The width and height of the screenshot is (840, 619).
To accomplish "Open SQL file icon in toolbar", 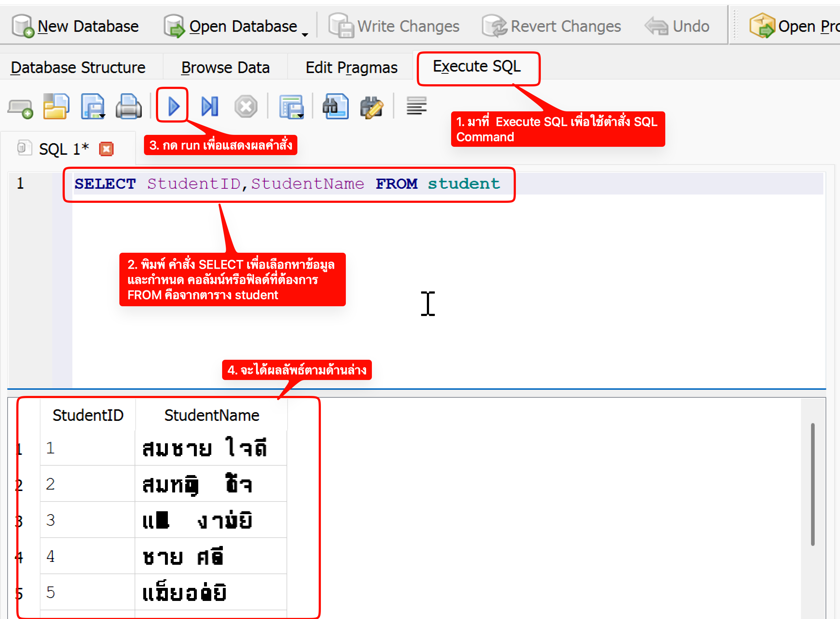I will click(x=56, y=106).
